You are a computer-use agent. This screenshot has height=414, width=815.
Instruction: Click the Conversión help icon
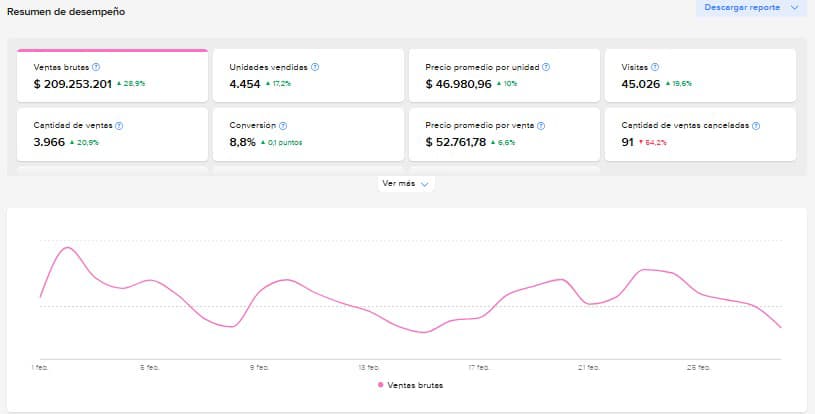[283, 126]
